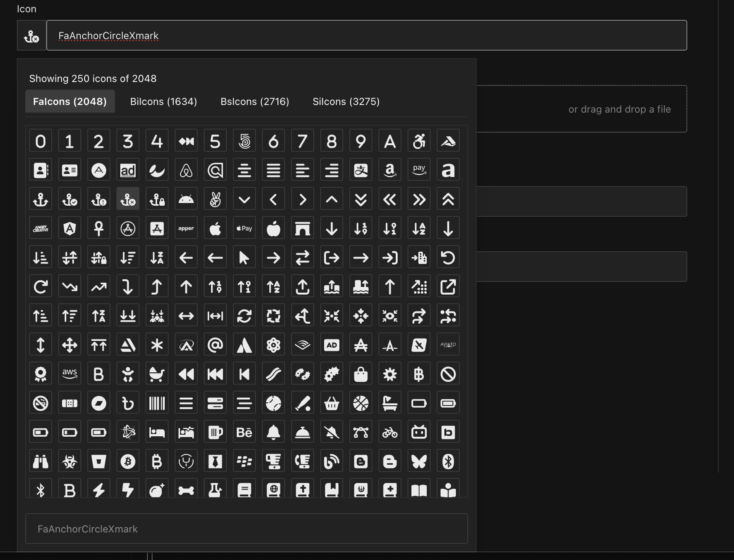Select the Apple logo icon
Screen dimensions: 734x560
click(215, 228)
